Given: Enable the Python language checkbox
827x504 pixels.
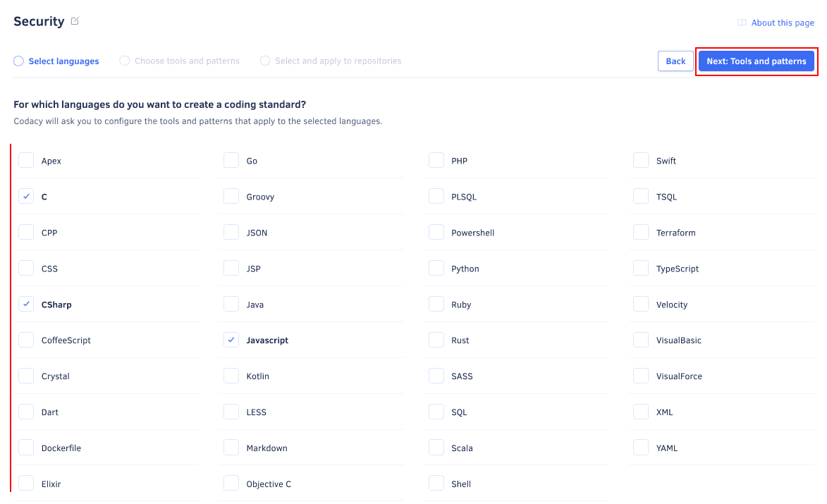Looking at the screenshot, I should 436,268.
